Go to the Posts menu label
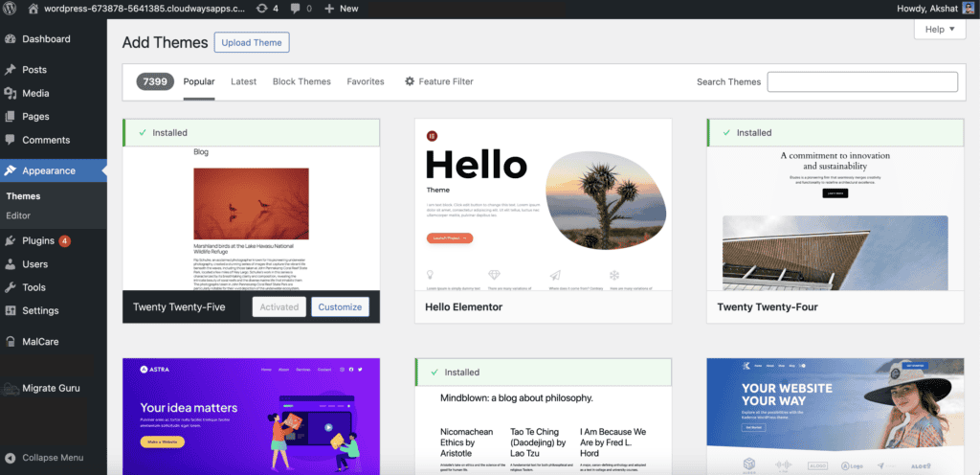980x475 pixels. pos(34,69)
